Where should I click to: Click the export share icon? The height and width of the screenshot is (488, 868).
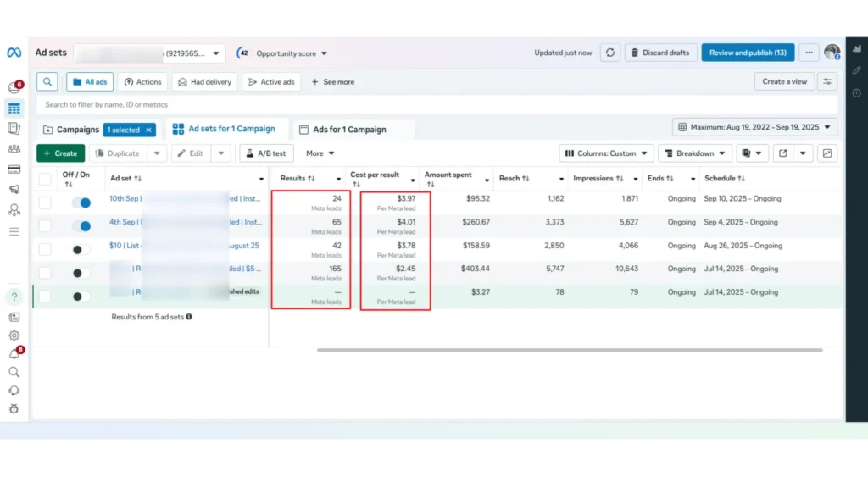(x=782, y=153)
